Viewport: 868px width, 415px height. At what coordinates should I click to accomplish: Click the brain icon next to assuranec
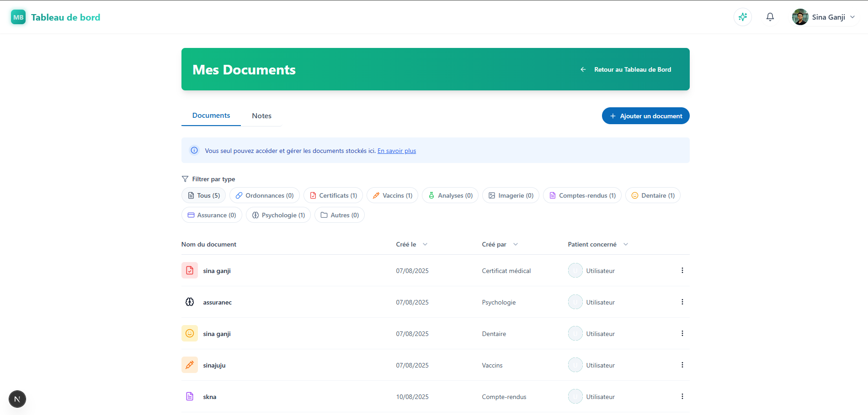[x=190, y=302]
